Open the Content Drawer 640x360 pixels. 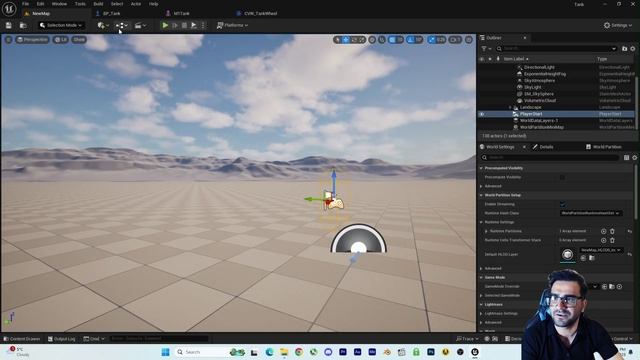click(x=21, y=339)
